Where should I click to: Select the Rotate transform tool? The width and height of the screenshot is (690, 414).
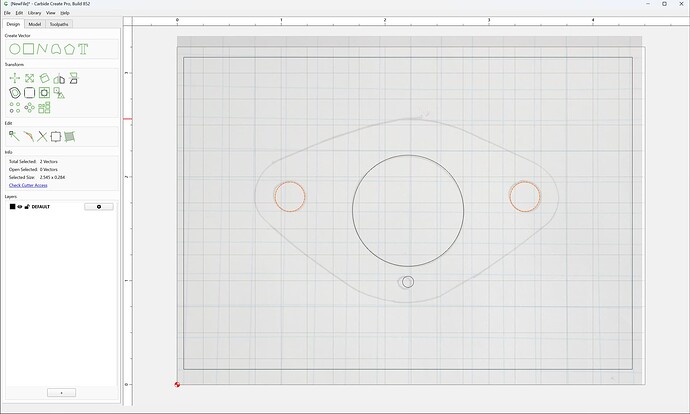44,78
